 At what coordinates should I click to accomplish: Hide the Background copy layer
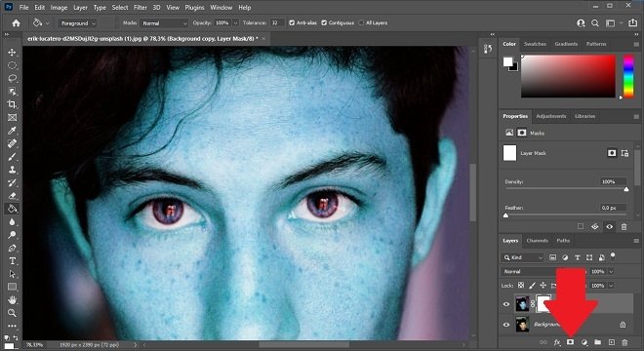(x=506, y=304)
